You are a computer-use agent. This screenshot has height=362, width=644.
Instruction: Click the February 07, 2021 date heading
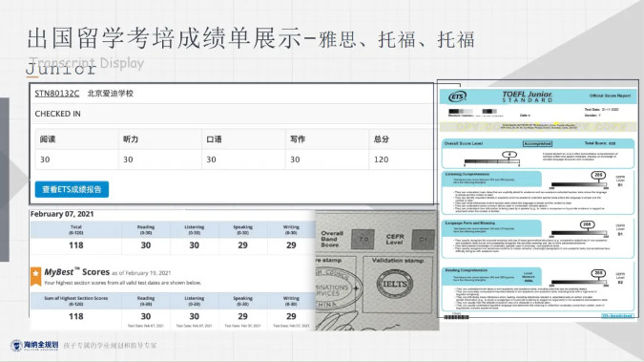[x=62, y=214]
